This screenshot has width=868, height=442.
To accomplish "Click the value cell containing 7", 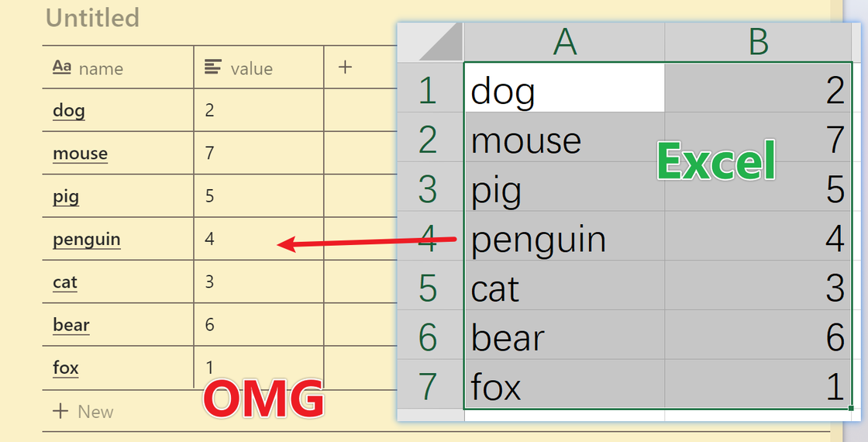I will click(x=257, y=154).
